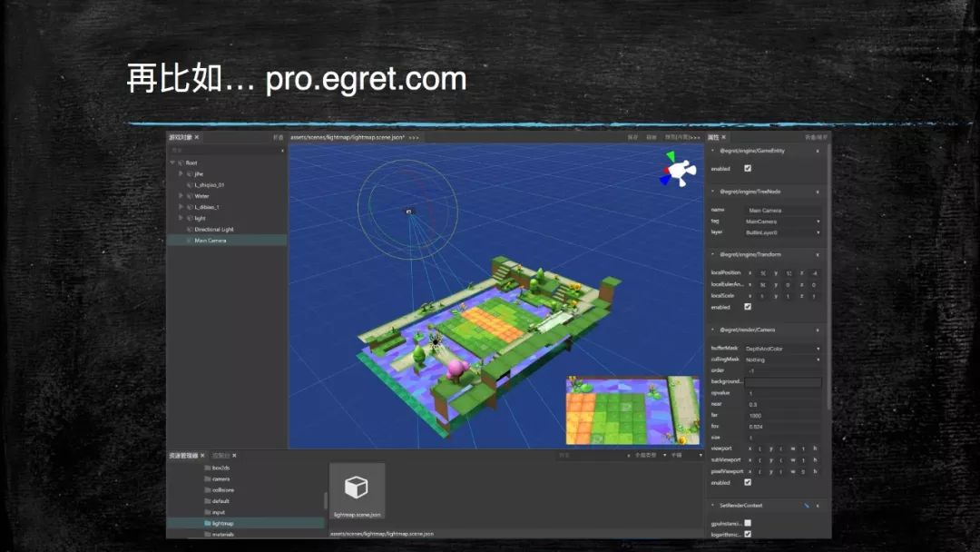Click the blue edit icon beside SetRenderContext
This screenshot has width=980, height=552.
click(x=807, y=505)
